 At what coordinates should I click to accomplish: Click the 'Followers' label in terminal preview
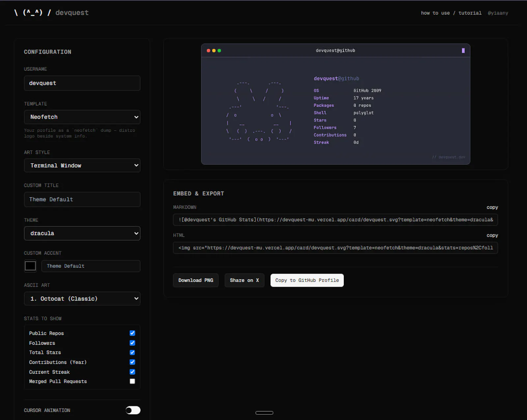coord(325,128)
